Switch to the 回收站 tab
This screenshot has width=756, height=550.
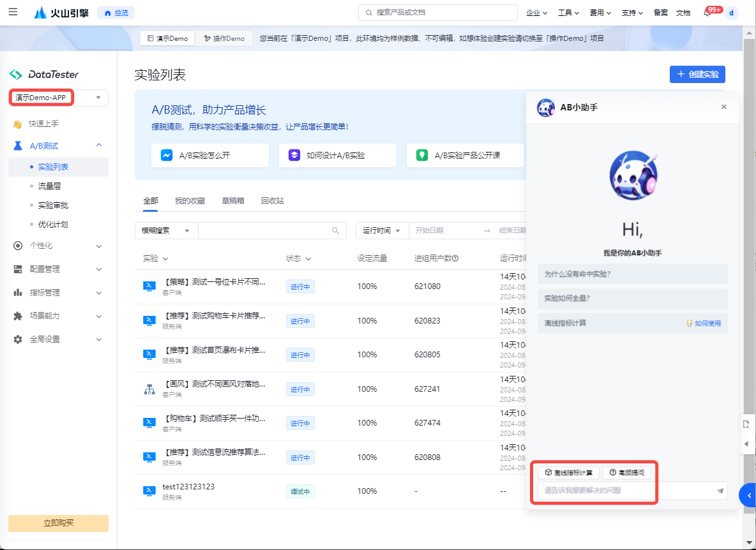coord(272,200)
